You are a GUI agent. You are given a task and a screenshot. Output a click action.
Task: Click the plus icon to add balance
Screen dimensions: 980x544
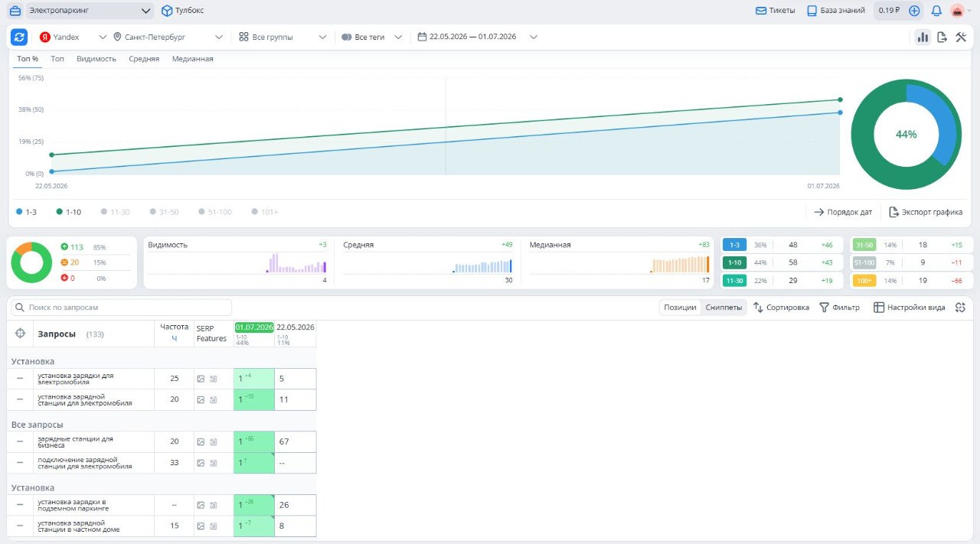[x=914, y=11]
